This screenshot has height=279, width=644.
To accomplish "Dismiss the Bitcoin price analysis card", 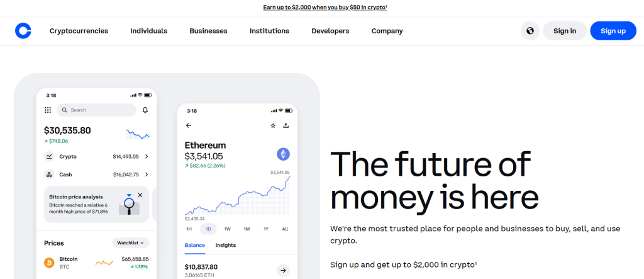I will [140, 195].
